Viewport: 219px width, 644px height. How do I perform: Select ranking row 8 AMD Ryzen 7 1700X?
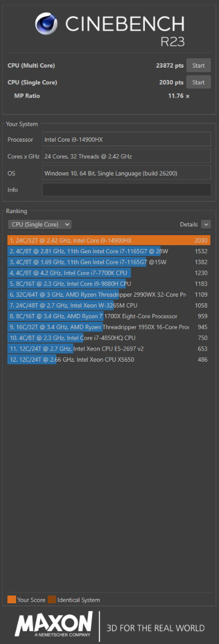coord(109,316)
